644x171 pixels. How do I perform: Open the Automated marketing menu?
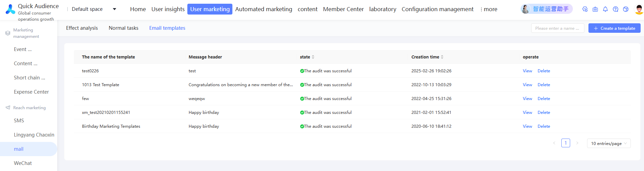click(x=264, y=9)
